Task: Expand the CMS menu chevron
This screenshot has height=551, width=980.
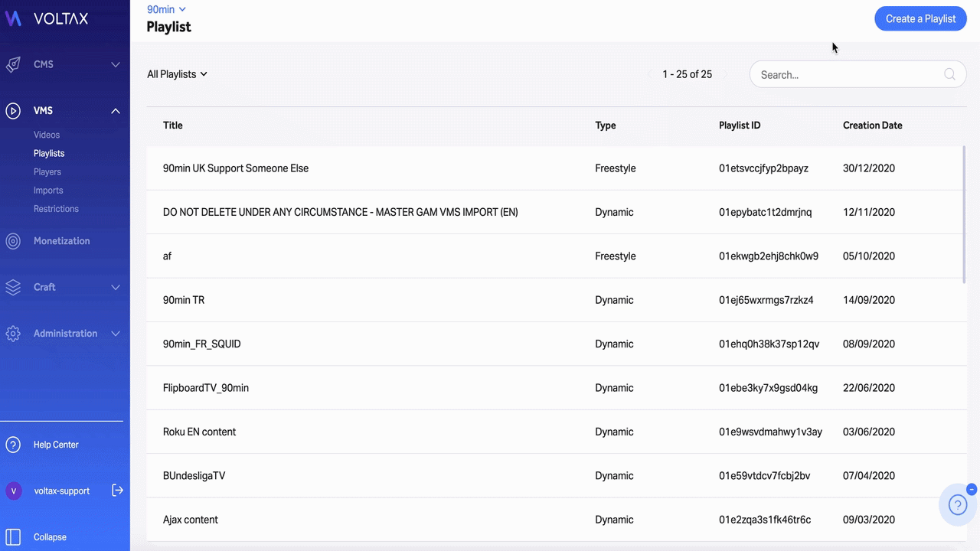Action: click(116, 64)
